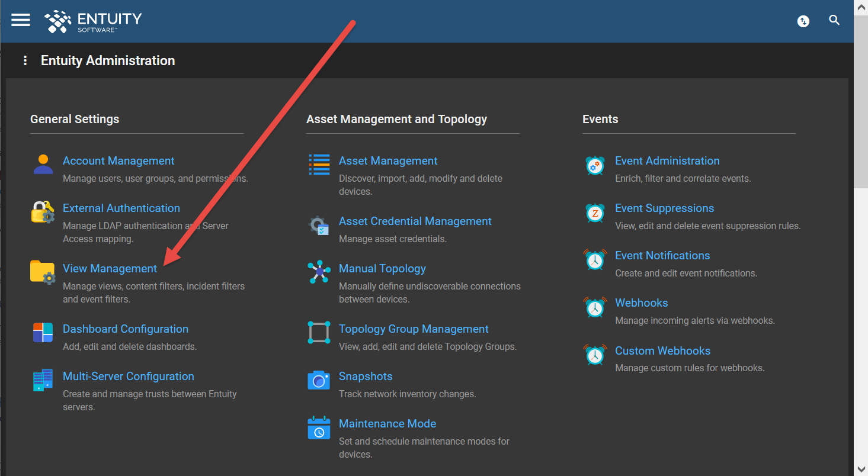The width and height of the screenshot is (868, 476).
Task: Click the Maintenance Mode calendar icon
Action: pyautogui.click(x=319, y=427)
